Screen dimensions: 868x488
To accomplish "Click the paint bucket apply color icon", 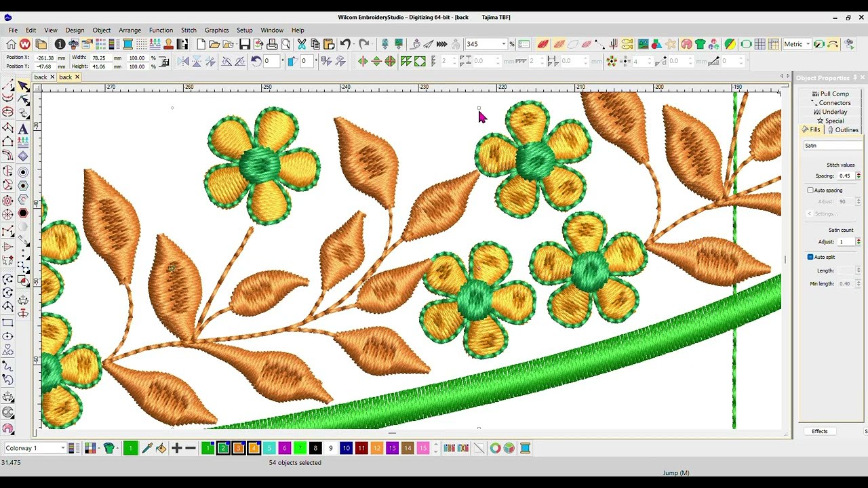I will pyautogui.click(x=161, y=448).
